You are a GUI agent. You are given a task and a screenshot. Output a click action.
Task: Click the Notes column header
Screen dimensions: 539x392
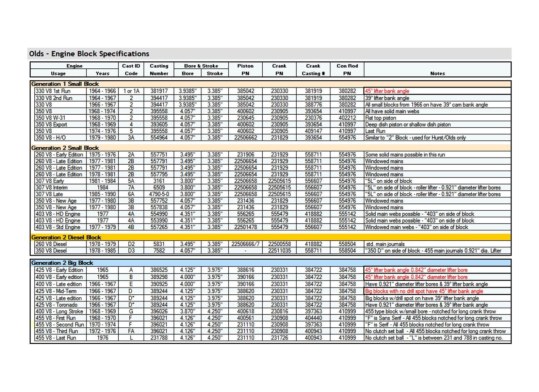(437, 73)
